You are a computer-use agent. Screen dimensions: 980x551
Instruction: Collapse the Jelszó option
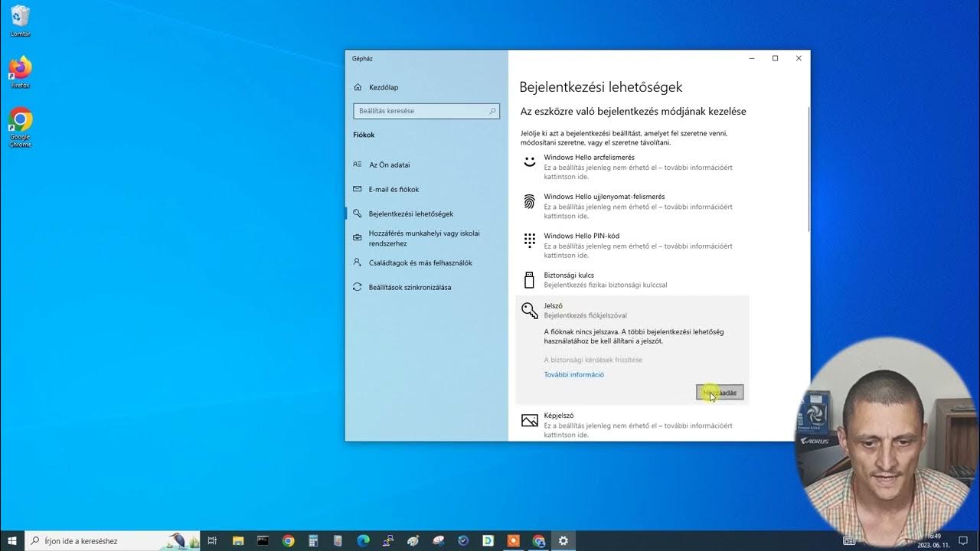pyautogui.click(x=632, y=310)
